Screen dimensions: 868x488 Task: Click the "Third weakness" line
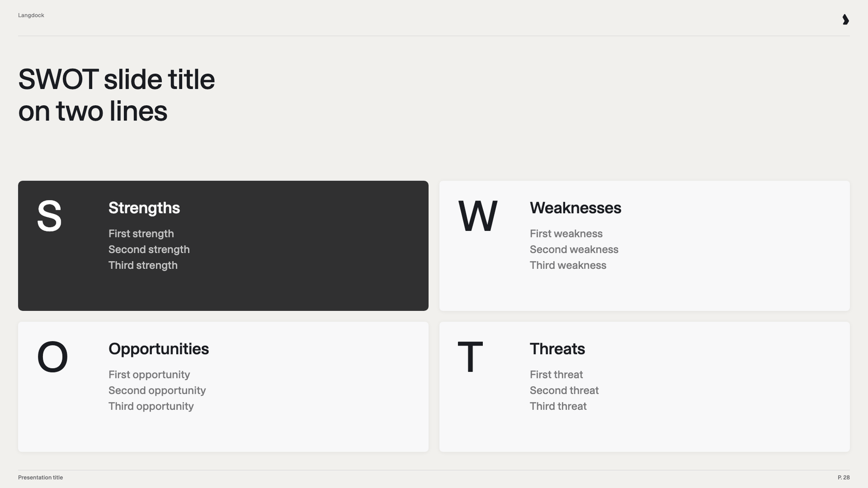[568, 265]
